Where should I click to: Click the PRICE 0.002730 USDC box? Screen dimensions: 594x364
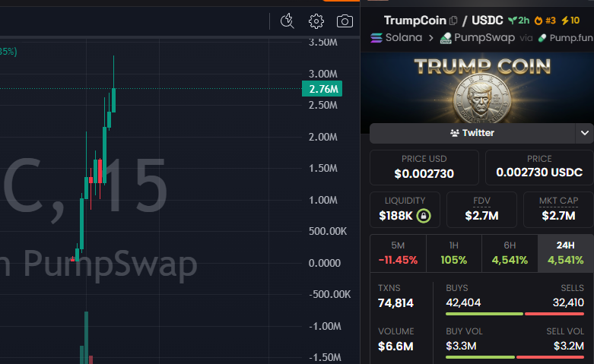pos(539,168)
